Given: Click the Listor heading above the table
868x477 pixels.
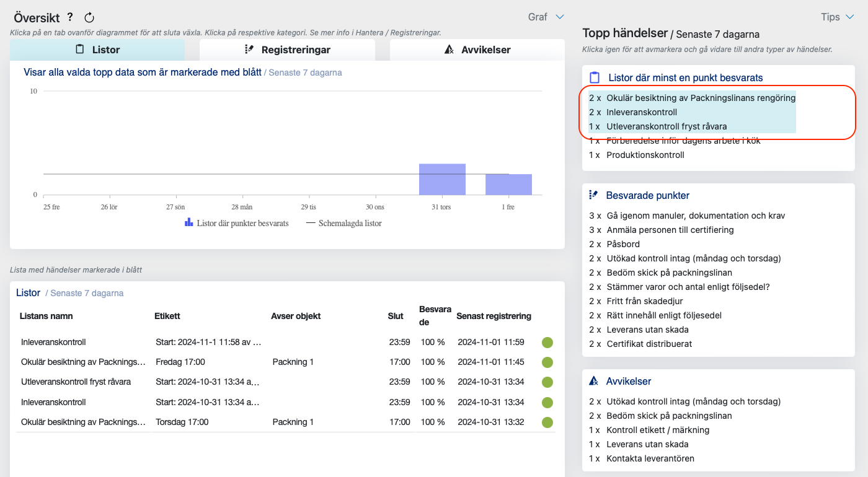Looking at the screenshot, I should tap(29, 293).
